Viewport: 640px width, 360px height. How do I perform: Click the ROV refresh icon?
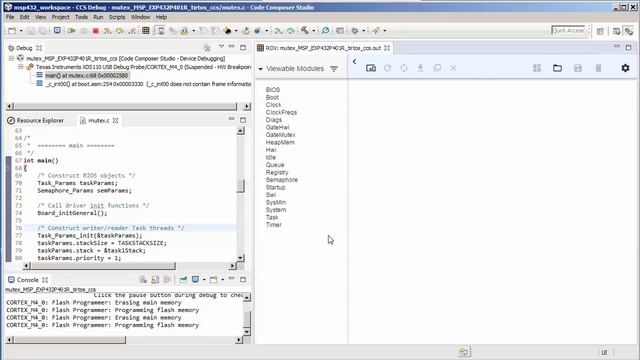[x=387, y=68]
